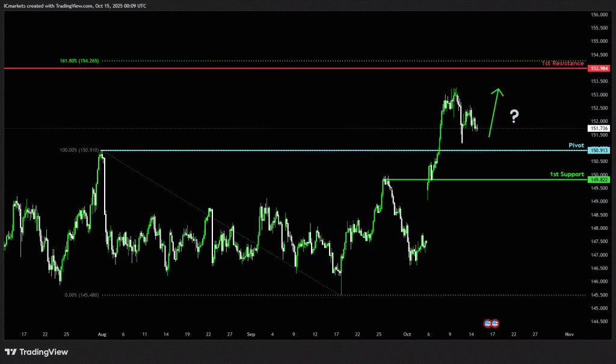Click the Nov label on time axis
This screenshot has height=364, width=616.
[569, 333]
